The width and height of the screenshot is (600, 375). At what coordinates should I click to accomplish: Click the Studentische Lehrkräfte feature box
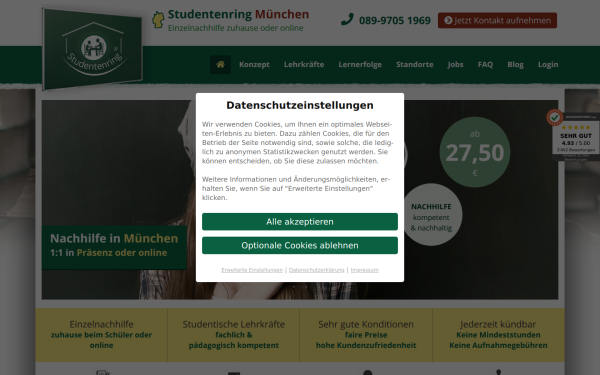(x=233, y=335)
